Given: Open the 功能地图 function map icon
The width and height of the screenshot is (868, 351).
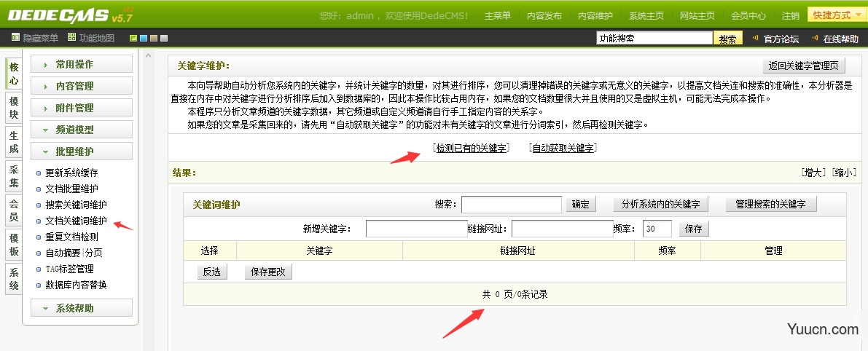Looking at the screenshot, I should point(71,38).
